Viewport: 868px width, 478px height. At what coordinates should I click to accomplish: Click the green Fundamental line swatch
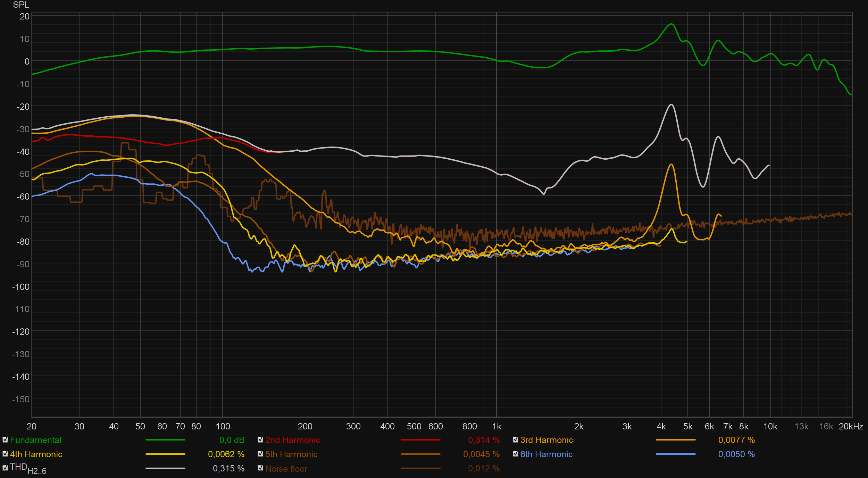tap(165, 440)
